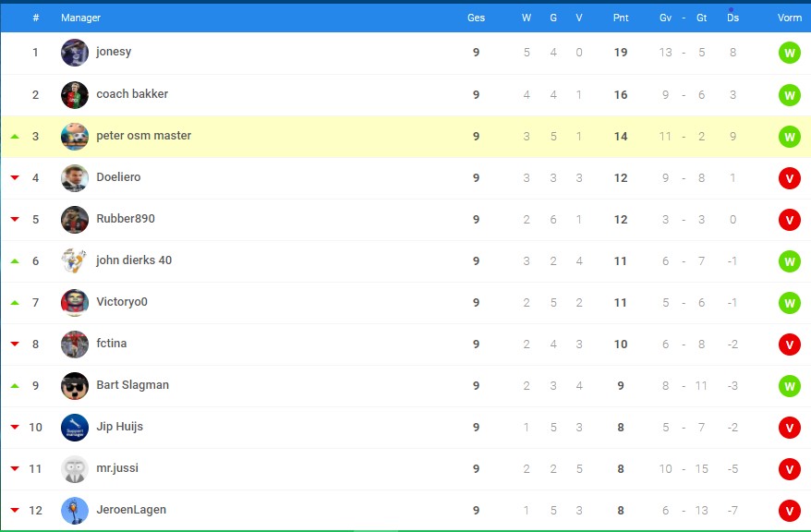Open Jip Huijs support manager avatar
811x532 pixels.
(x=75, y=428)
